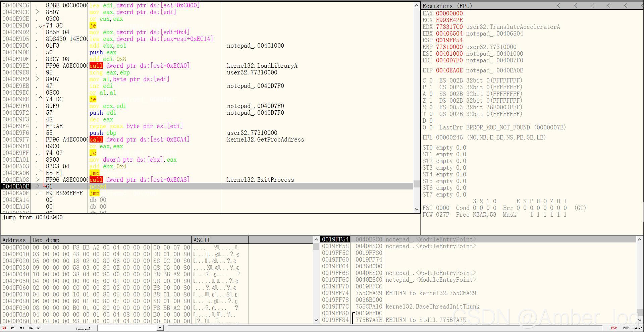The image size is (644, 332).
Task: Select the FST 0000 status word
Action: pos(436,208)
